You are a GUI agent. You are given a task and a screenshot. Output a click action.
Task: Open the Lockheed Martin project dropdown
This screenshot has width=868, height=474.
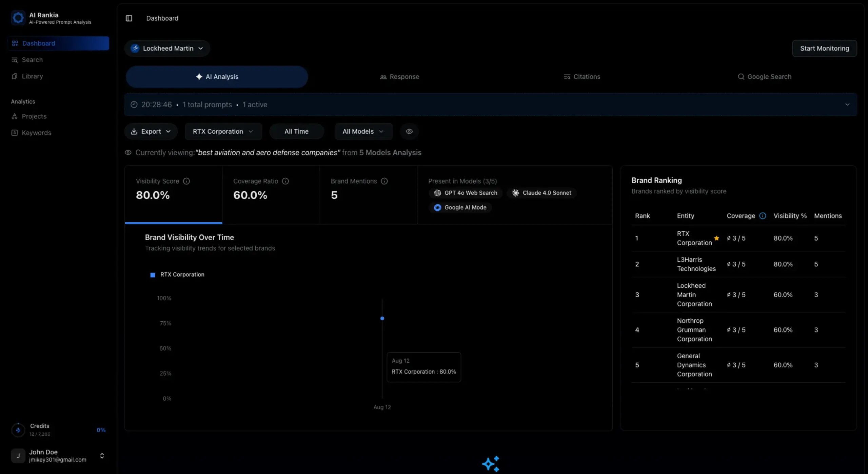pyautogui.click(x=167, y=49)
